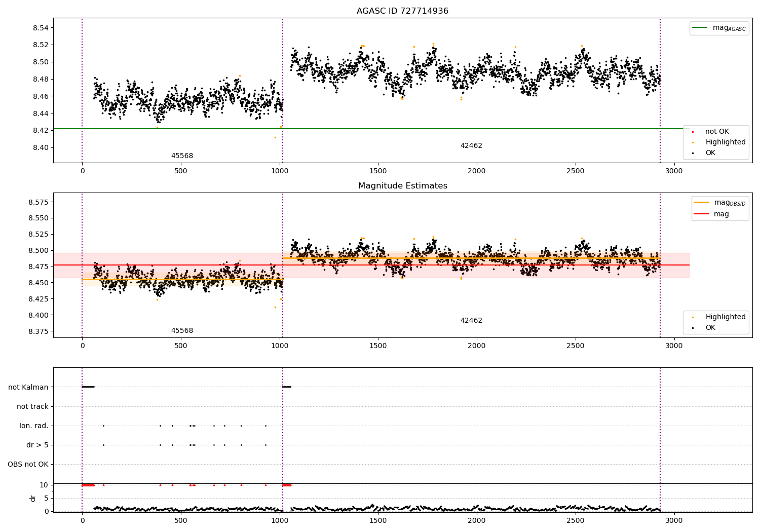Click the 'dr > 5' axis label
Screen dimensions: 760x532
pos(37,445)
